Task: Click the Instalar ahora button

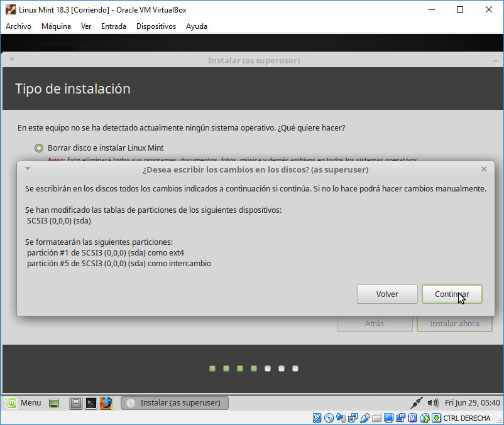Action: [454, 323]
